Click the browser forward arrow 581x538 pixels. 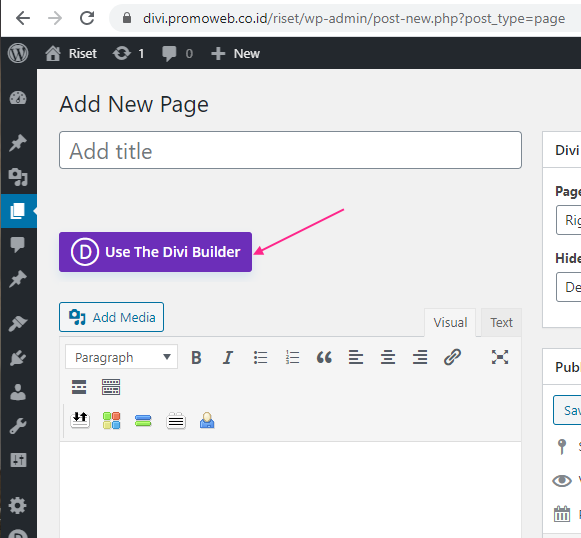point(55,18)
